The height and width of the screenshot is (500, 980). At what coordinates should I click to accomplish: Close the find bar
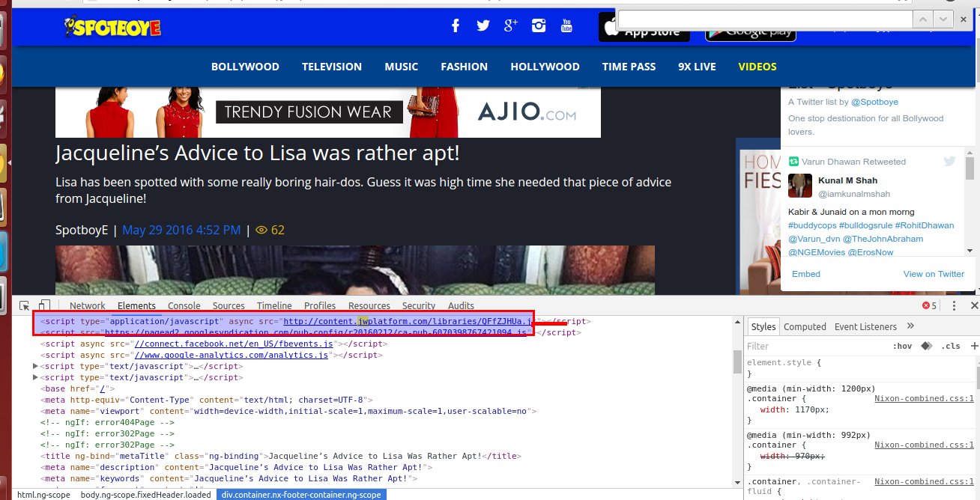tap(964, 19)
